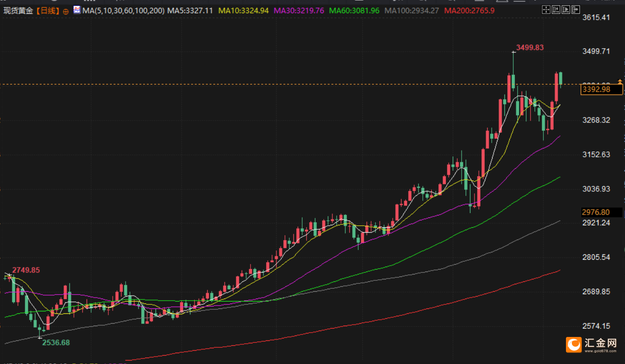Click the 3152.63 axis value
The width and height of the screenshot is (625, 364).
pos(595,154)
